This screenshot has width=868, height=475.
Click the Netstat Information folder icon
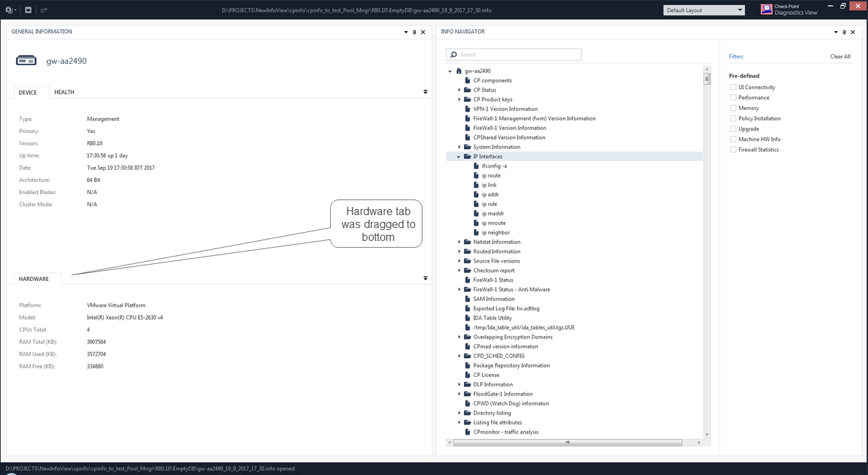pos(467,242)
